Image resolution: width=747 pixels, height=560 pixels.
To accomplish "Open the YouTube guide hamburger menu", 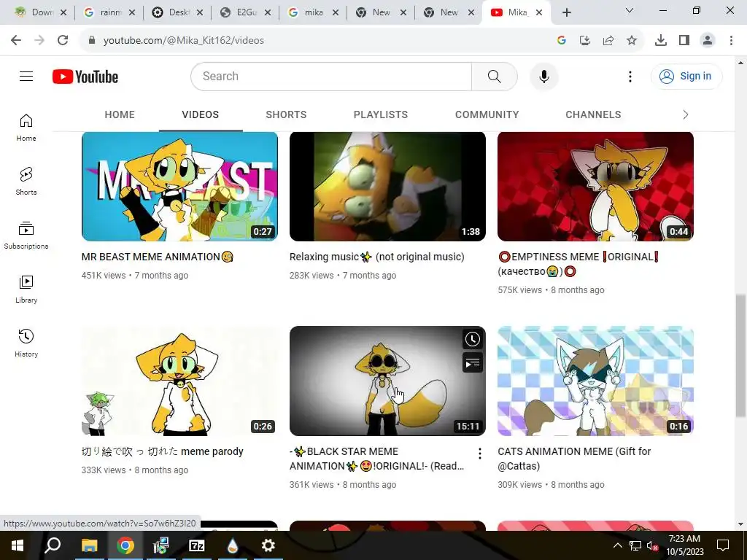I will [x=26, y=76].
